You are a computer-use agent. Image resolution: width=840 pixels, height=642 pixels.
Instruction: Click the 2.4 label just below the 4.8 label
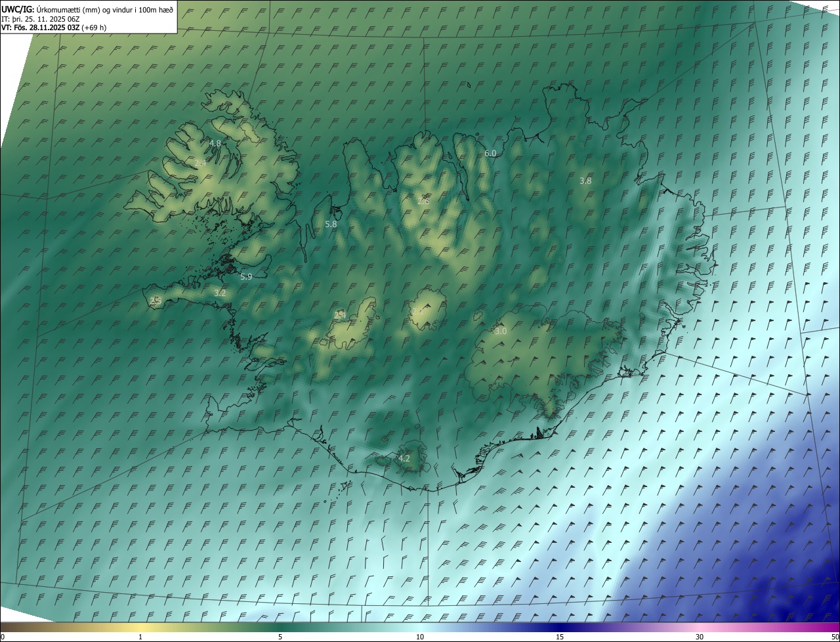tap(200, 163)
